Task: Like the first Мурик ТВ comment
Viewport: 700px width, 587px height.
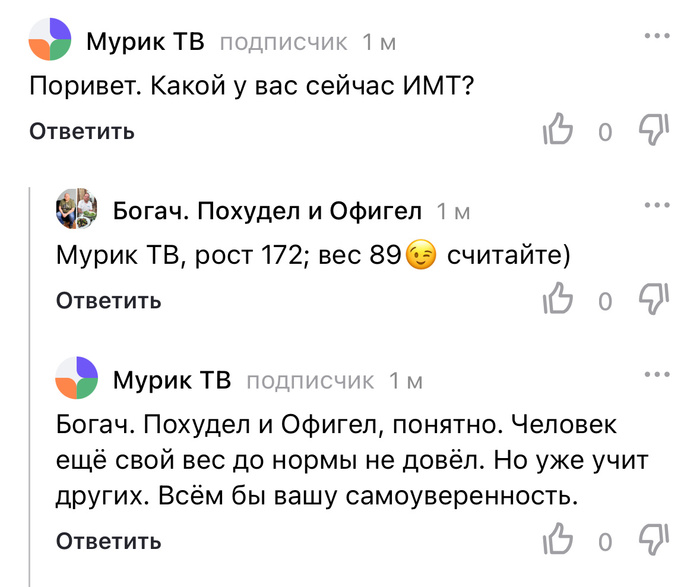Action: coord(556,130)
